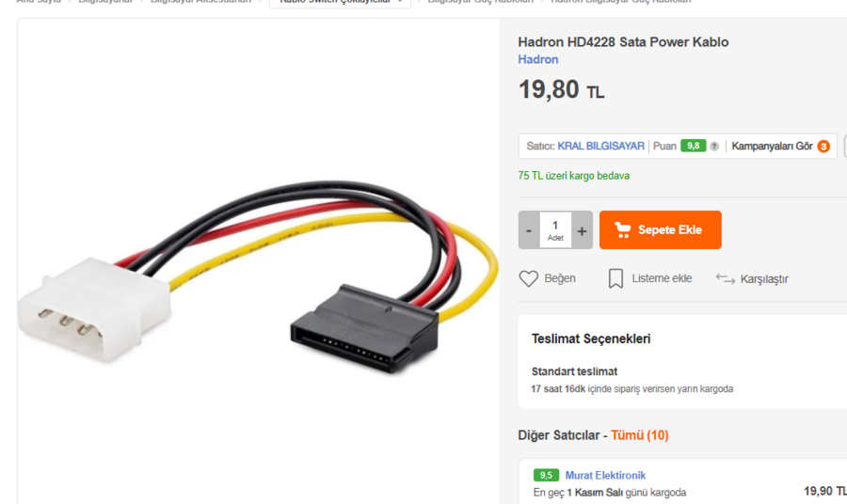
Task: Click the heart Beğen icon
Action: click(x=528, y=278)
